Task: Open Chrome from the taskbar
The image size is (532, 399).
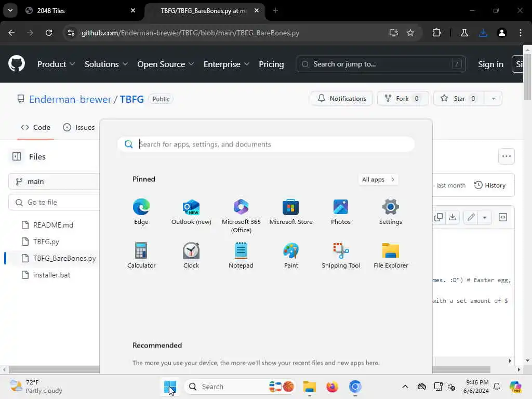Action: tap(355, 387)
